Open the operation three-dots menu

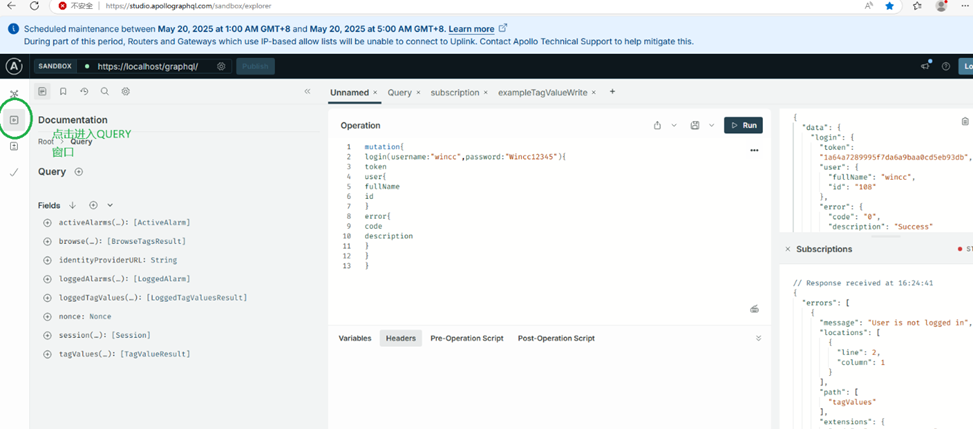[x=755, y=150]
